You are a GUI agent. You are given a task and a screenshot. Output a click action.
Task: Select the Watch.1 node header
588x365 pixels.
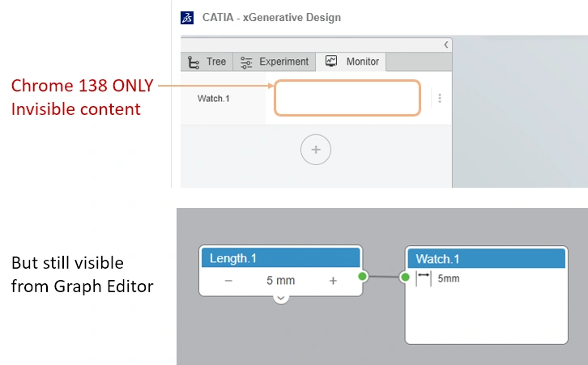(x=487, y=258)
